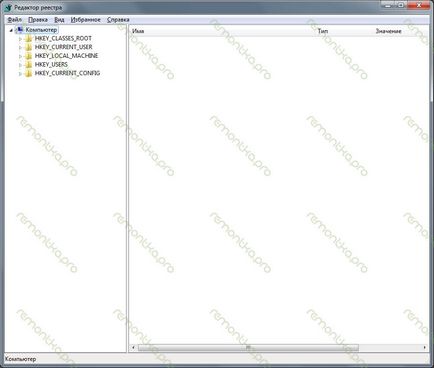Click the HKEY_LOCAL_MACHINE folder icon
434x368 pixels.
point(29,56)
